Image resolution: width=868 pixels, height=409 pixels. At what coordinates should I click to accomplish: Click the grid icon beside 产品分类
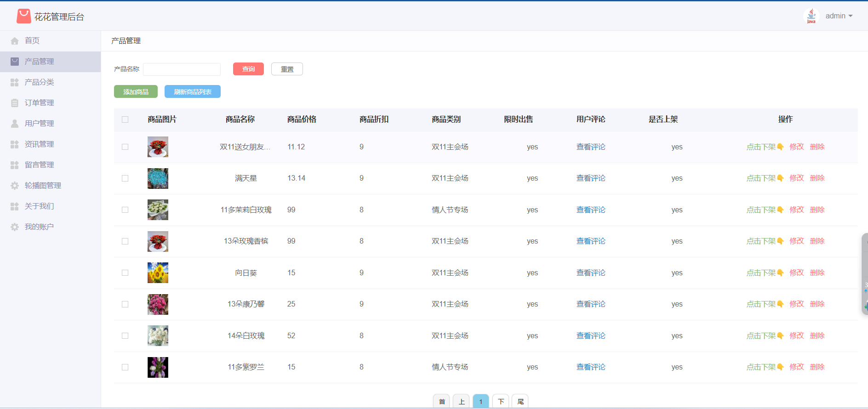pyautogui.click(x=15, y=82)
